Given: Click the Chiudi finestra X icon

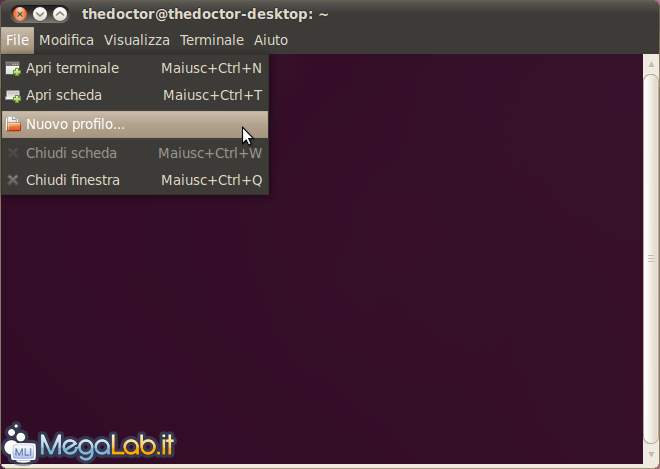Looking at the screenshot, I should click(13, 180).
